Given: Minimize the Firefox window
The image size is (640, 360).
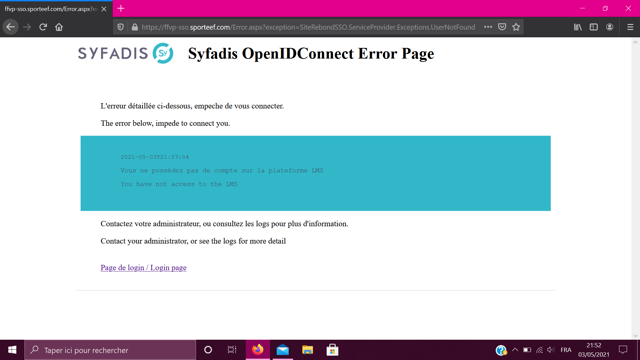Looking at the screenshot, I should (x=582, y=9).
